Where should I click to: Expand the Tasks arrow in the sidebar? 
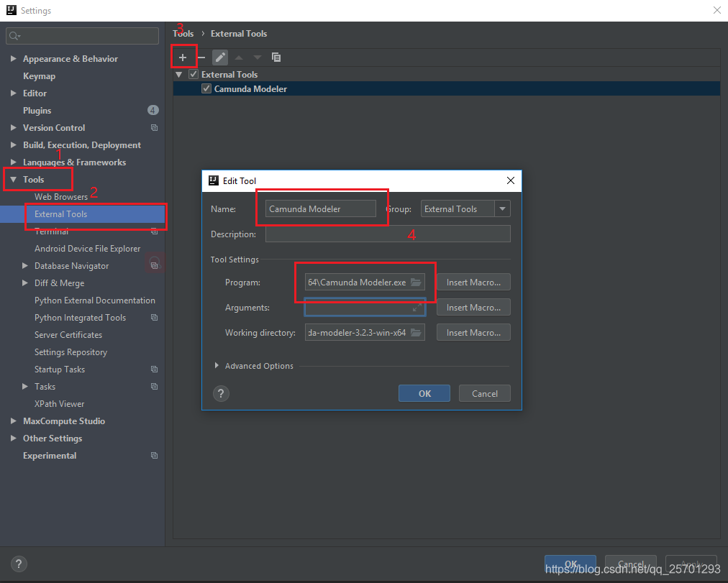click(x=25, y=386)
